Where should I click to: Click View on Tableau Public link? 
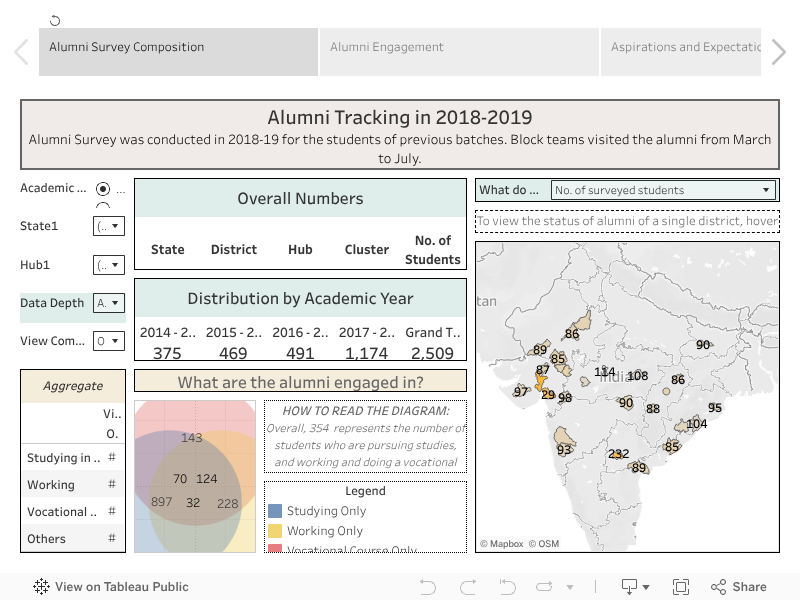point(111,587)
